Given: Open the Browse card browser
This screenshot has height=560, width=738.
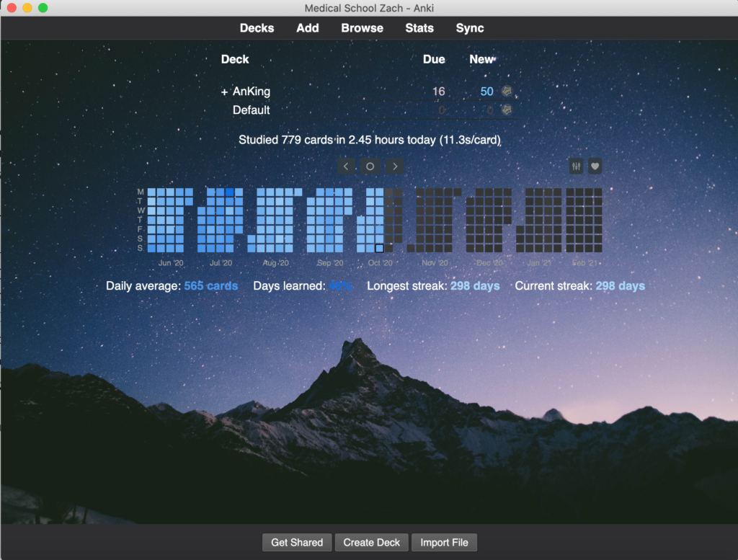Looking at the screenshot, I should pyautogui.click(x=362, y=28).
